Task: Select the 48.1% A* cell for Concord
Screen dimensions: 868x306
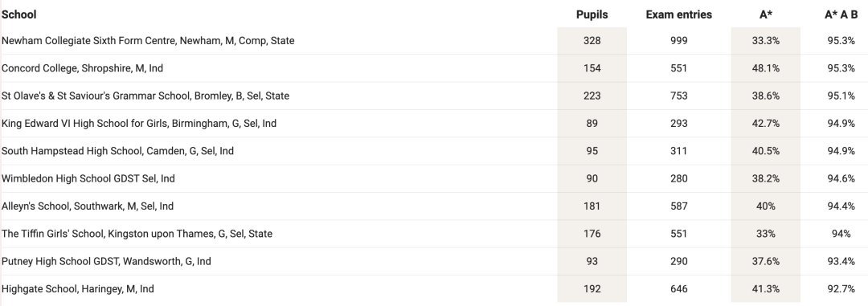Action: coord(766,68)
